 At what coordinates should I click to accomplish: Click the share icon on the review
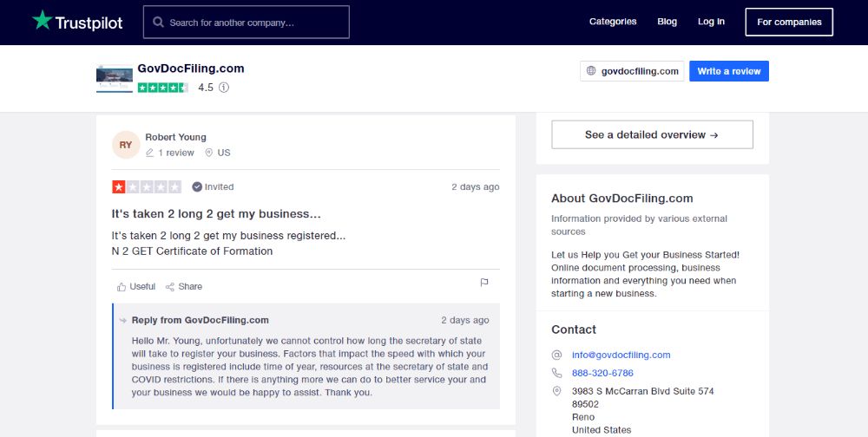170,286
